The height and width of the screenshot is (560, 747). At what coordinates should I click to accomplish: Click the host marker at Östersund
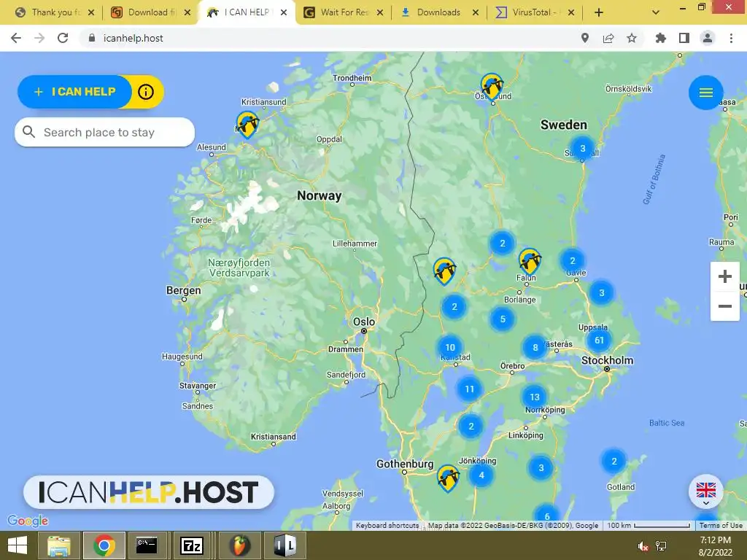[x=492, y=86]
